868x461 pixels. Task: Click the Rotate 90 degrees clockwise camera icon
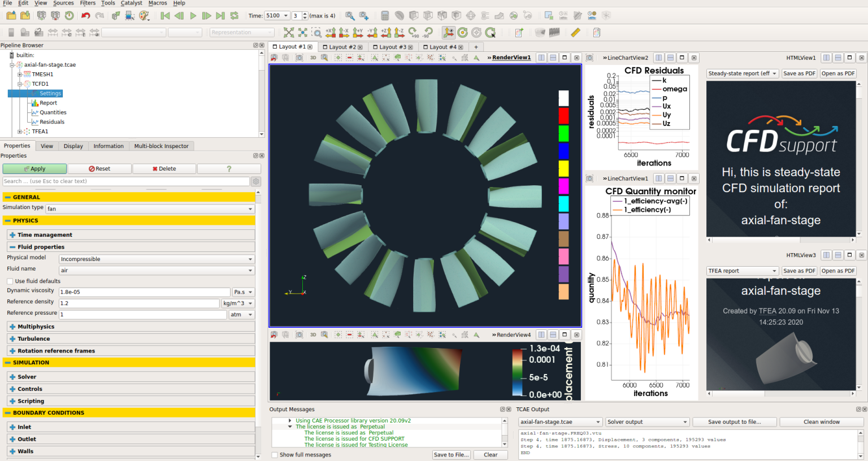click(412, 32)
